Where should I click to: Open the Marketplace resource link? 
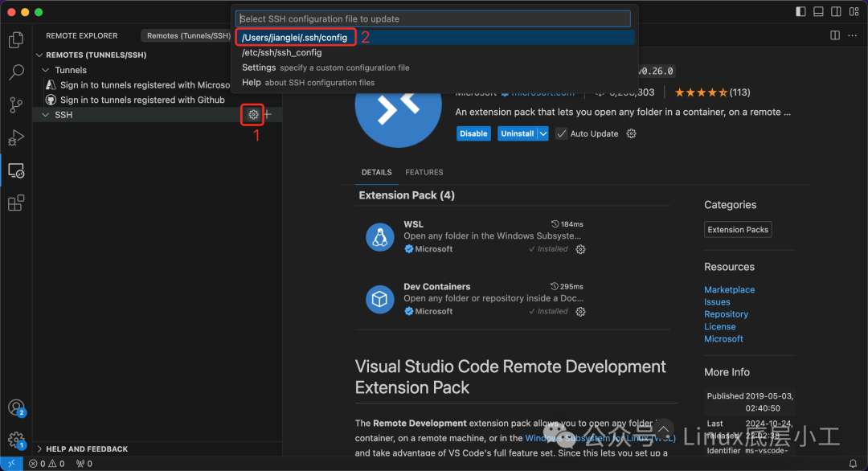(x=729, y=289)
